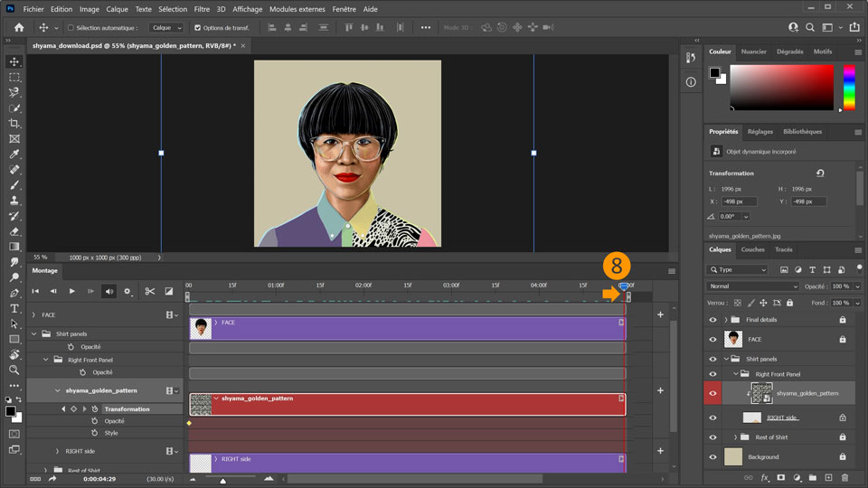Create a new layer using the panel icon

coord(829,477)
